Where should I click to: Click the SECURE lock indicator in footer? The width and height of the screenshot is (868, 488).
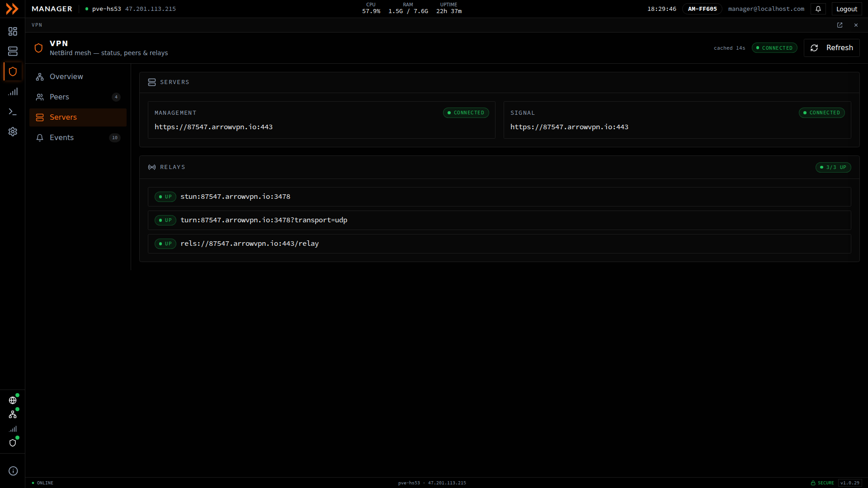point(822,483)
